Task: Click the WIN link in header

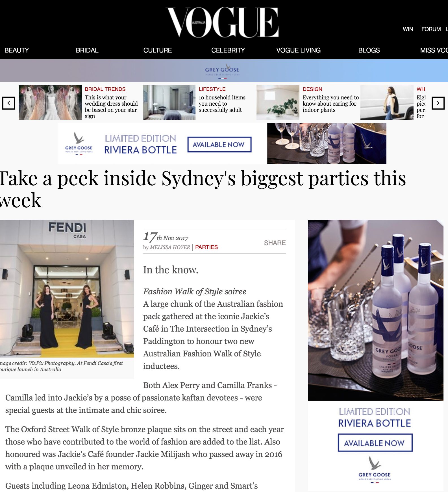Action: [x=408, y=29]
